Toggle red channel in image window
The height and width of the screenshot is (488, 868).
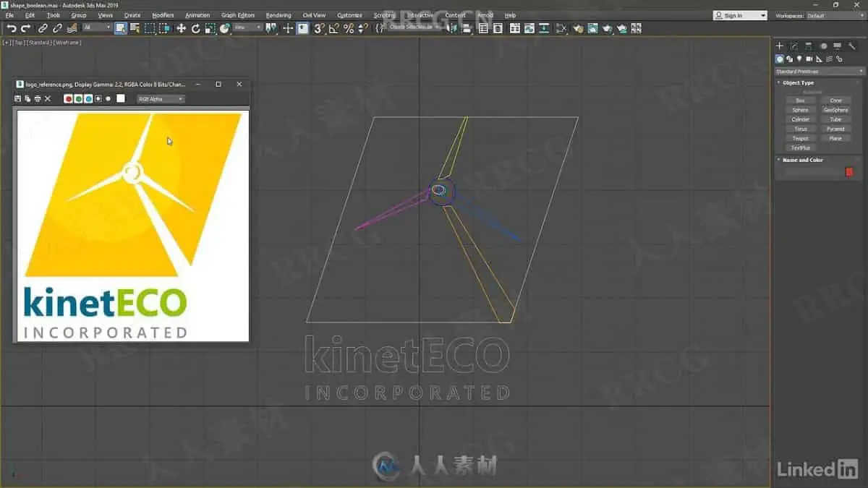coord(69,98)
